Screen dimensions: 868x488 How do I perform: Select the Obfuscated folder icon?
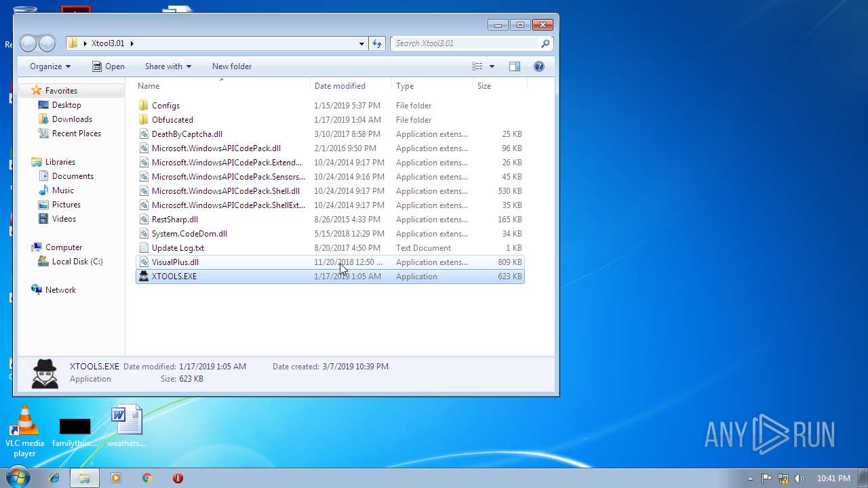point(143,120)
